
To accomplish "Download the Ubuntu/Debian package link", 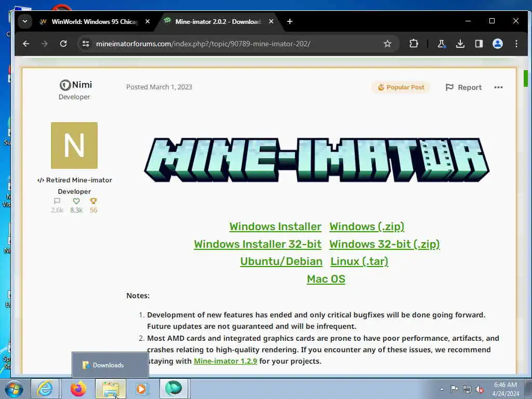I will 281,262.
